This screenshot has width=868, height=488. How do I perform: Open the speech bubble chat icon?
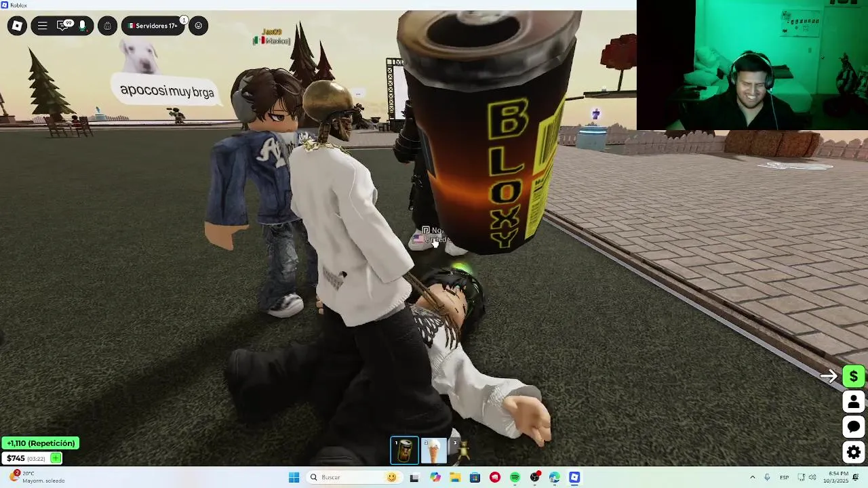point(854,426)
